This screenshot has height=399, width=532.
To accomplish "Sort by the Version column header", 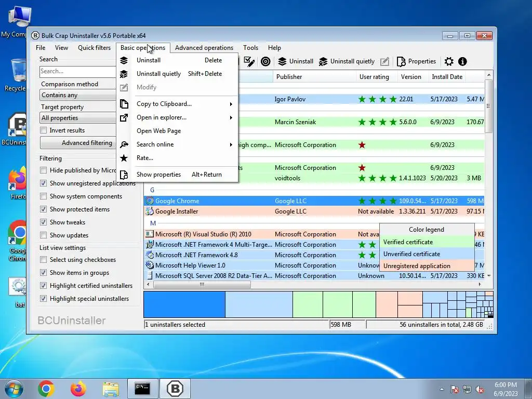I will pyautogui.click(x=413, y=77).
